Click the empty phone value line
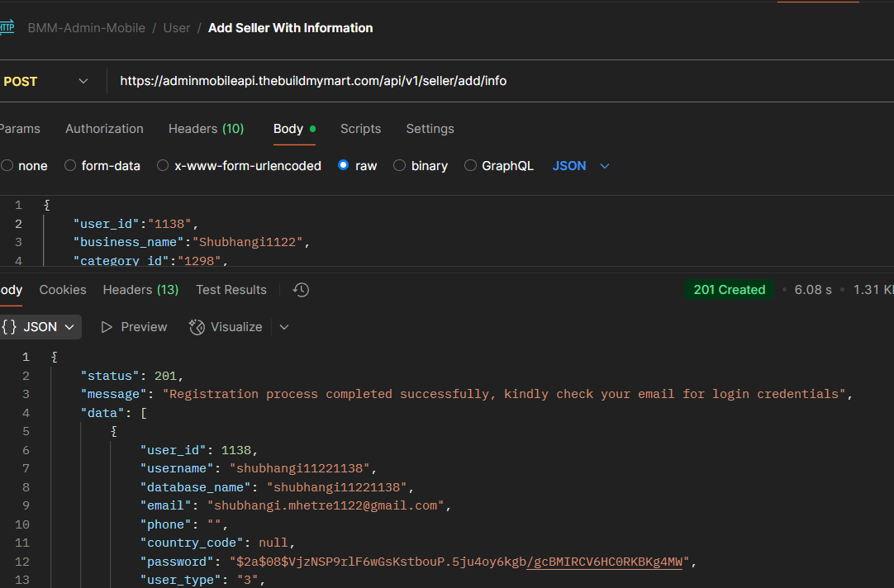 click(x=183, y=524)
